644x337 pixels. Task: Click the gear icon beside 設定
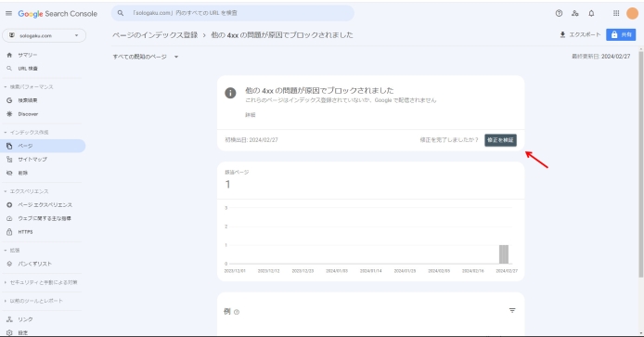9,333
